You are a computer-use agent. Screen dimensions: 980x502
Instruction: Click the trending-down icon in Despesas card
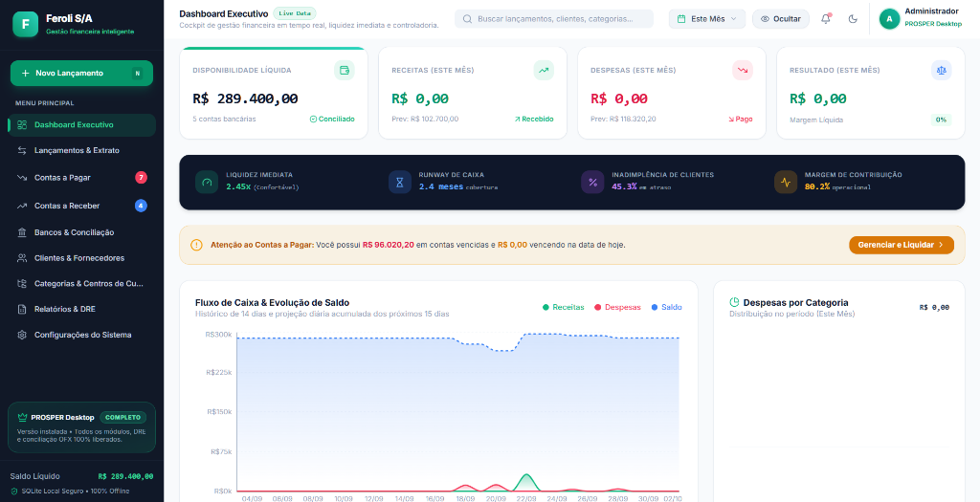[743, 70]
